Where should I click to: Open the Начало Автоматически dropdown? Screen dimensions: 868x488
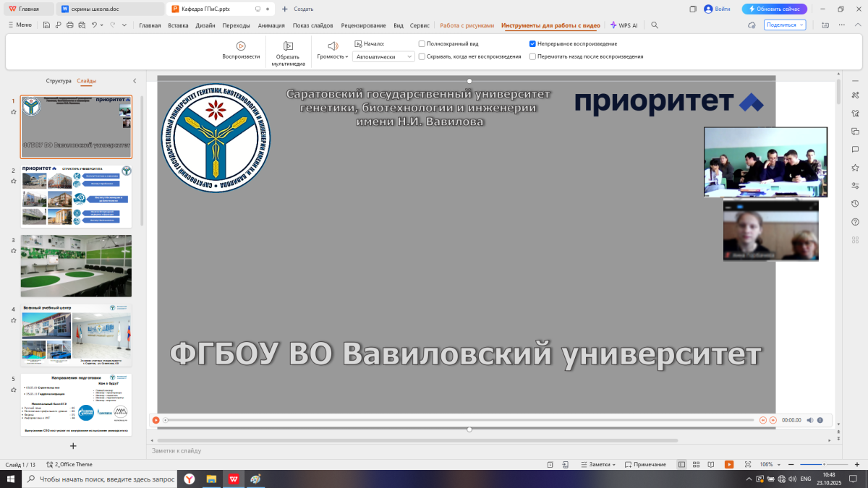coord(383,56)
